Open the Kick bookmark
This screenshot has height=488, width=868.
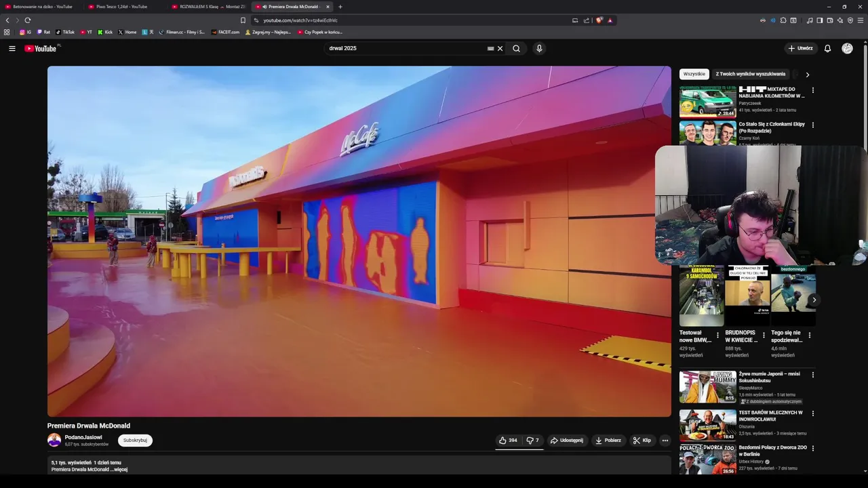coord(105,32)
